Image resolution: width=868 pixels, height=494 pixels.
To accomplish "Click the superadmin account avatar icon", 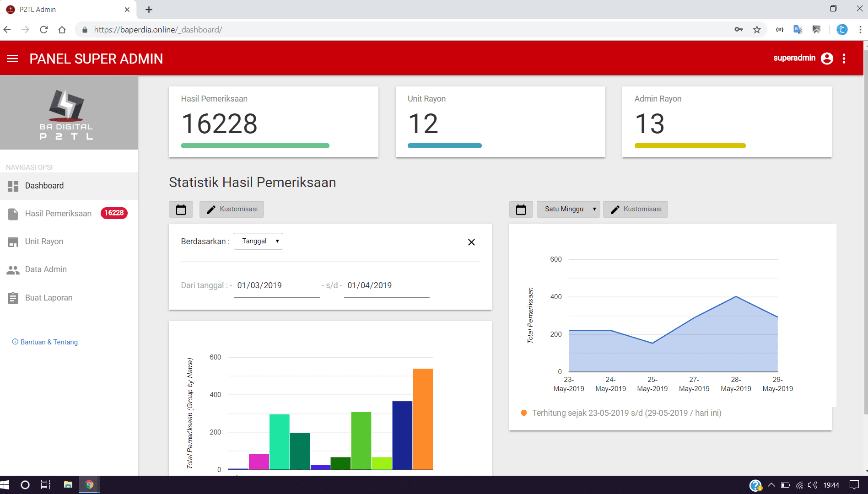I will pyautogui.click(x=827, y=59).
